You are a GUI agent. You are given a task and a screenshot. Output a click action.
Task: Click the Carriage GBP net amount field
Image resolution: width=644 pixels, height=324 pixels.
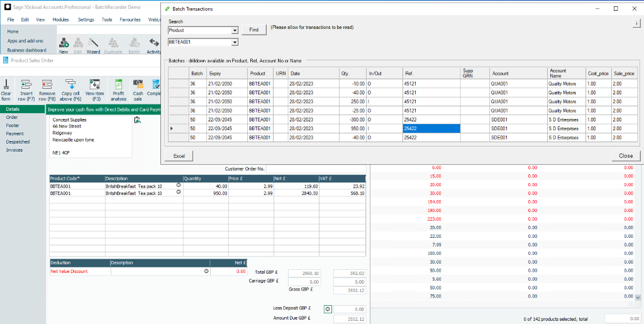tap(304, 282)
